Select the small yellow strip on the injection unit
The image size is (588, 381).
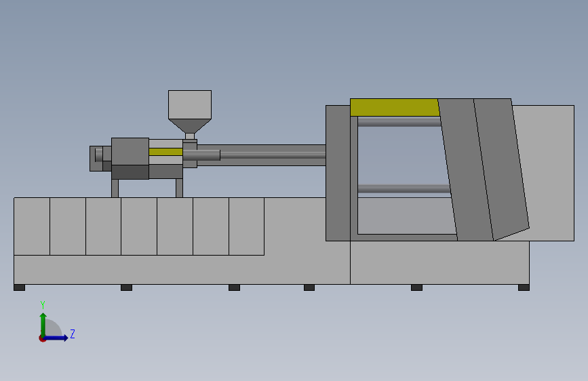tap(165, 152)
